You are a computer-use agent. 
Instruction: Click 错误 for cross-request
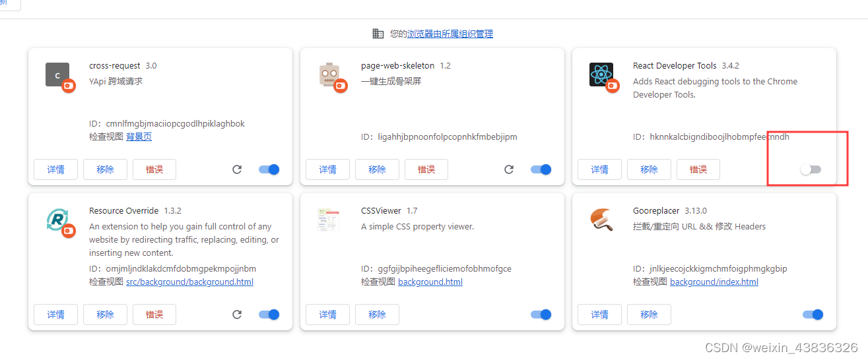point(154,169)
